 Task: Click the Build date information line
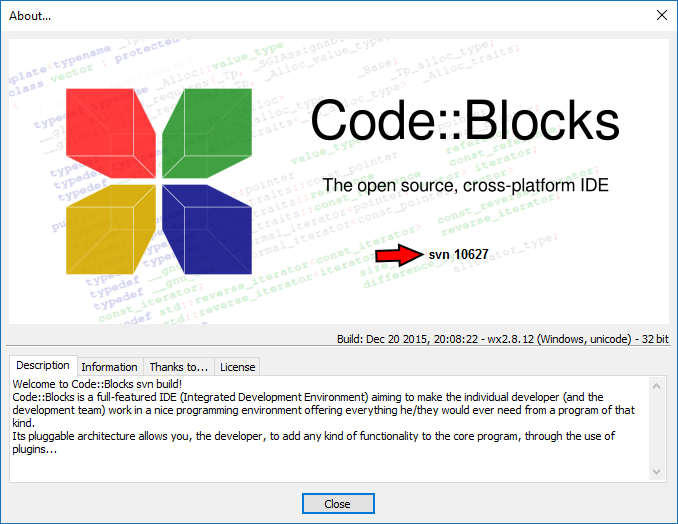502,340
